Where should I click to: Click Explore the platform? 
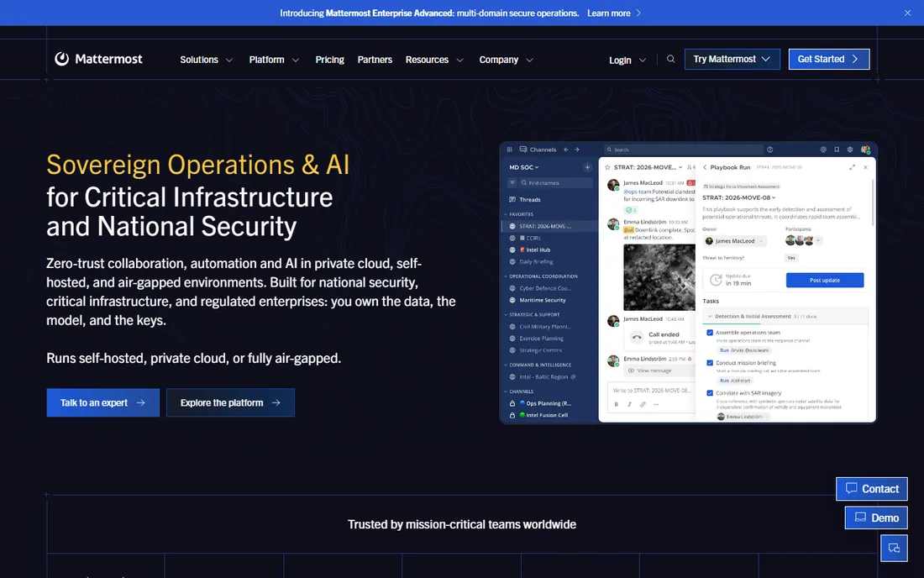click(230, 402)
